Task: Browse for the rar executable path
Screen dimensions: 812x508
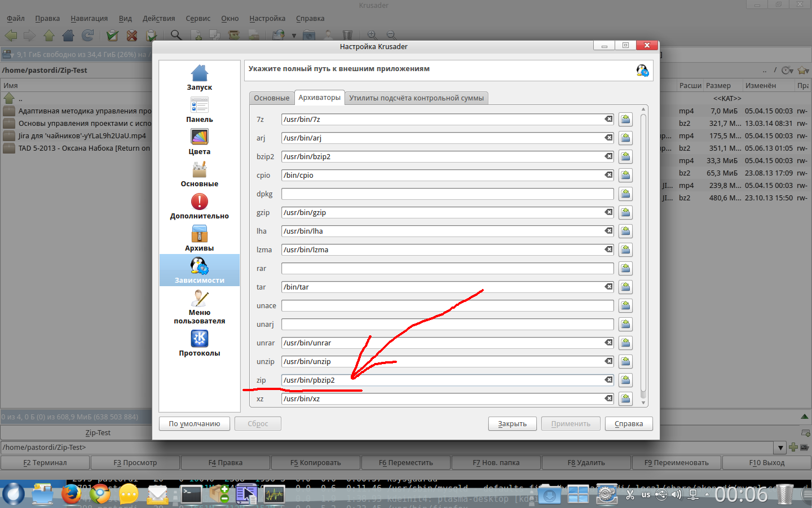Action: coord(625,268)
